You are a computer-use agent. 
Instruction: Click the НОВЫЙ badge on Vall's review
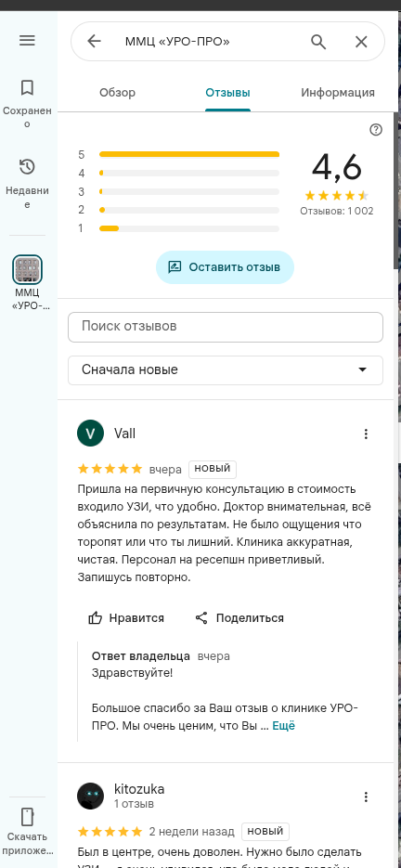pyautogui.click(x=213, y=469)
